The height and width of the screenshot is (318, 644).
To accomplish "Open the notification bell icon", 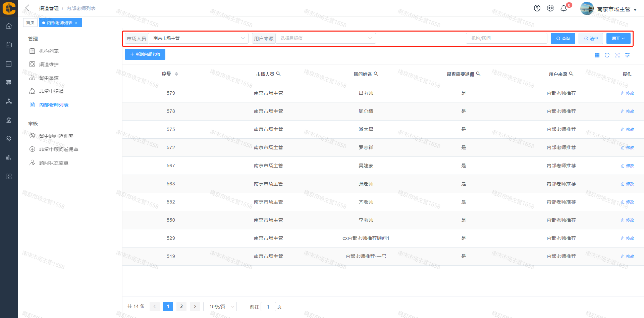I will point(564,8).
